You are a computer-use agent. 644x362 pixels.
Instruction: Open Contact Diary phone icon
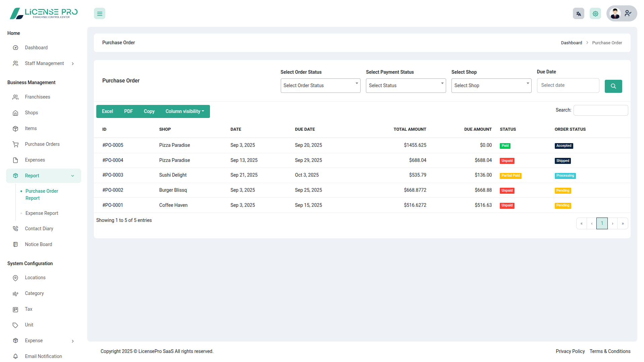(x=15, y=229)
